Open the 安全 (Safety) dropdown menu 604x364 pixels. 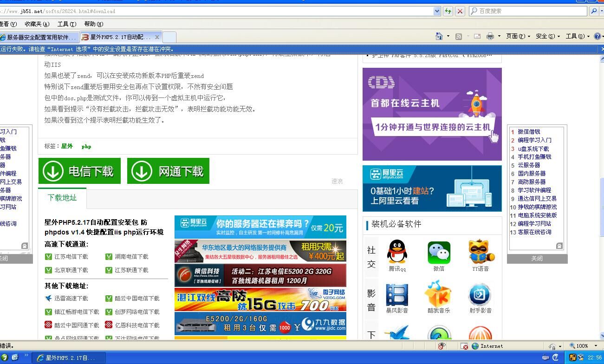547,36
